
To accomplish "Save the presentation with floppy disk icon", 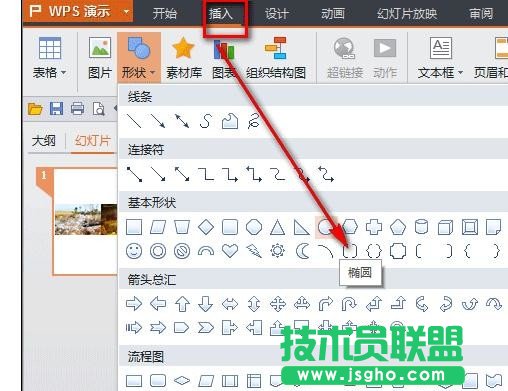I will [x=56, y=109].
